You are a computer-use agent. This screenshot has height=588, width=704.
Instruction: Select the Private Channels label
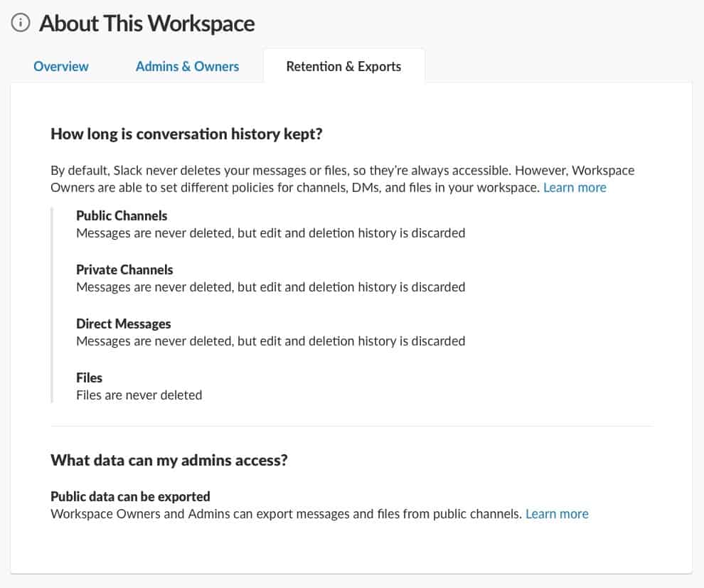coord(124,269)
